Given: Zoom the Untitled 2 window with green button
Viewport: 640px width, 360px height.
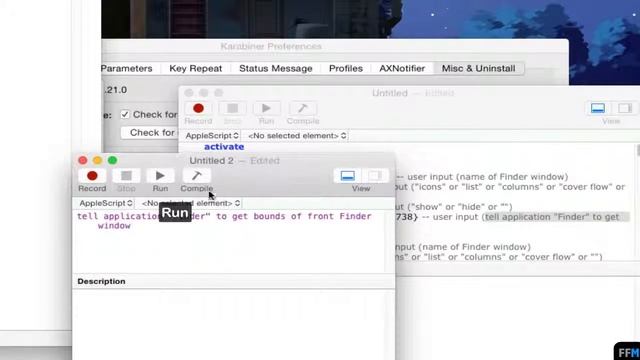Looking at the screenshot, I should (x=112, y=160).
